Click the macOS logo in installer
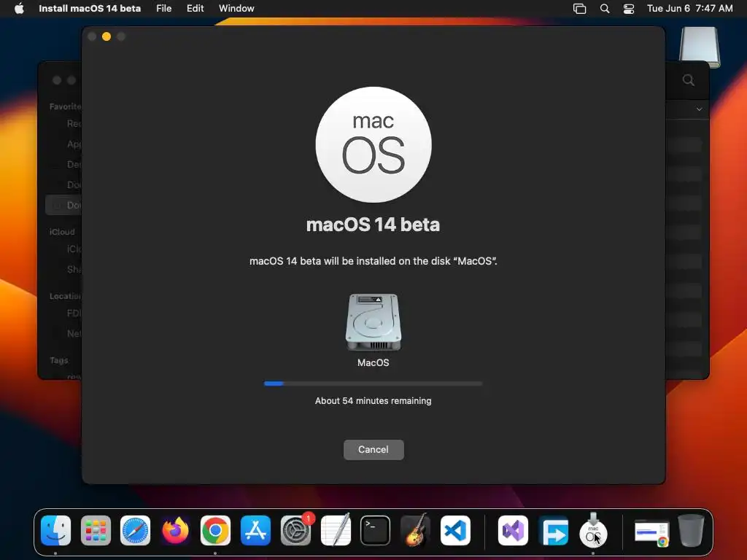 373,145
